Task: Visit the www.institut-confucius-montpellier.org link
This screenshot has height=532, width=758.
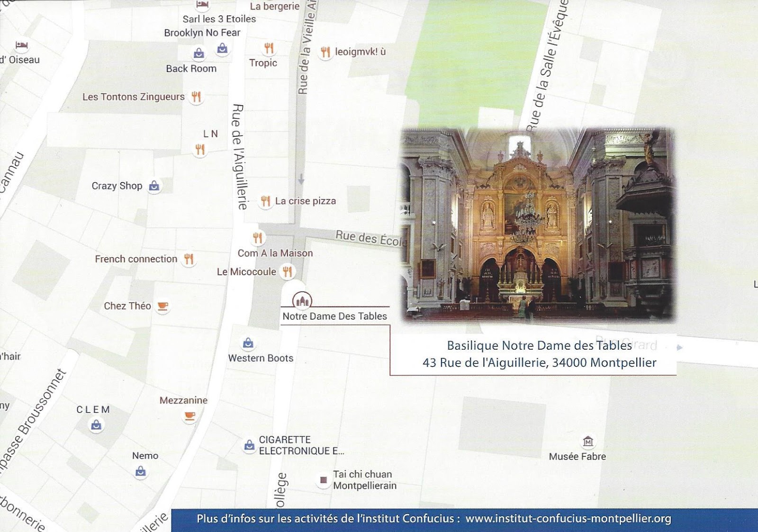Action: [x=568, y=519]
